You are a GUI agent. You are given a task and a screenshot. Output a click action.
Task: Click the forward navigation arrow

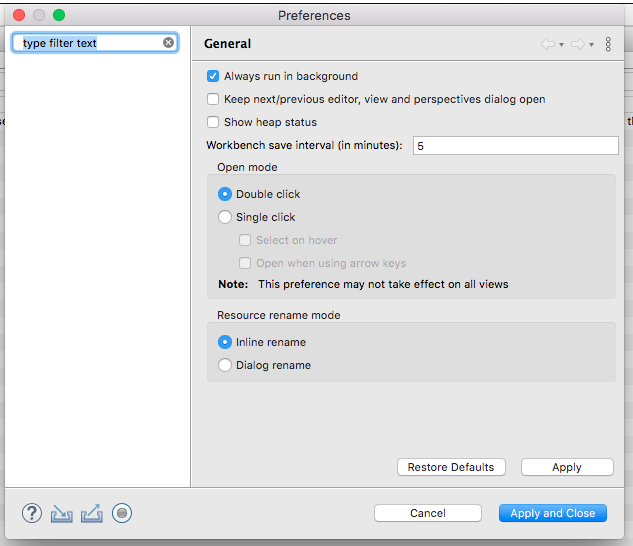point(578,44)
